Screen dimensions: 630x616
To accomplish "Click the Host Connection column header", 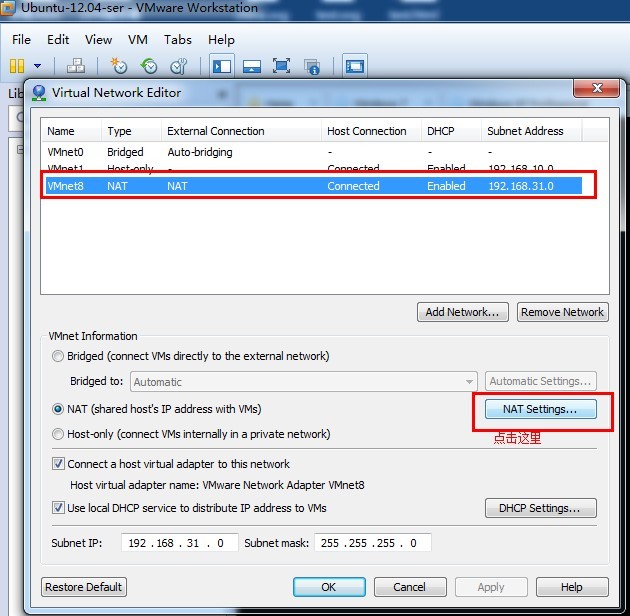I will click(371, 131).
